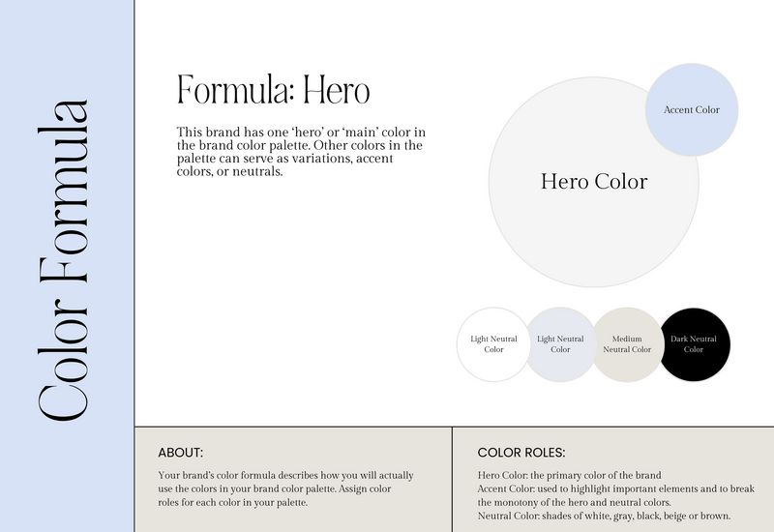Select the 'COLOR ROLES:' heading
This screenshot has height=532, width=774.
521,453
